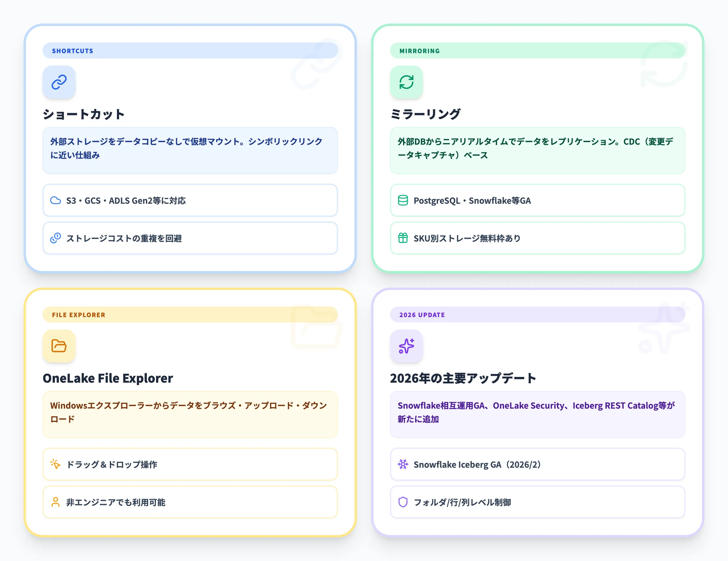Click the ショートカット heading
This screenshot has width=728, height=561.
pos(84,114)
